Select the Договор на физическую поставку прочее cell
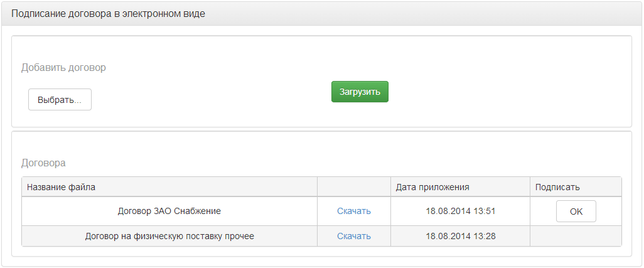This screenshot has height=268, width=644. [169, 237]
